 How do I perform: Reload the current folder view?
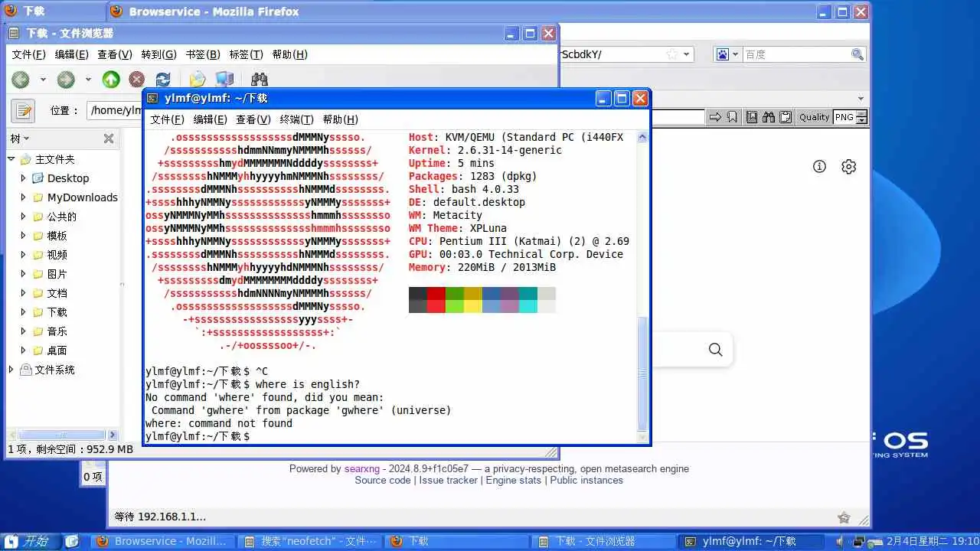coord(163,80)
